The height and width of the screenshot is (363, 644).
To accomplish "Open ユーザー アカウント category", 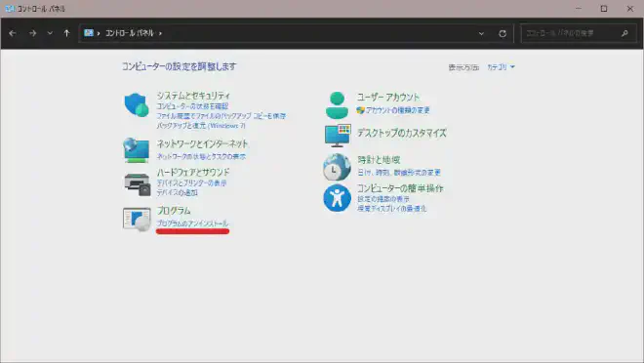I will pos(387,98).
